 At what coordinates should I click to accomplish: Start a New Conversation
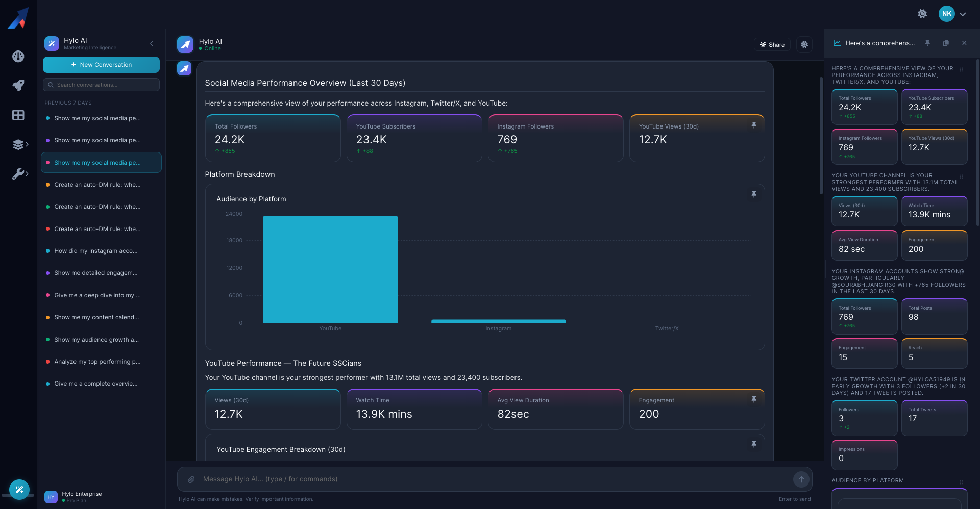click(x=101, y=65)
